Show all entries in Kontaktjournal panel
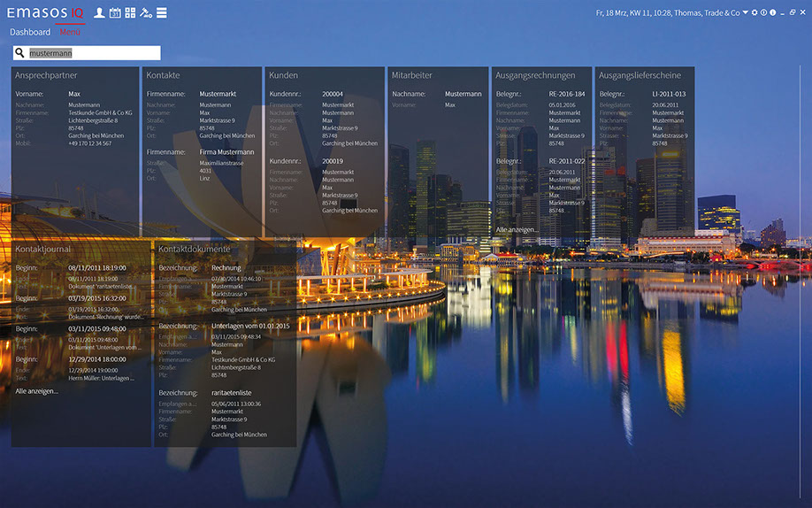Image resolution: width=812 pixels, height=508 pixels. tap(36, 390)
